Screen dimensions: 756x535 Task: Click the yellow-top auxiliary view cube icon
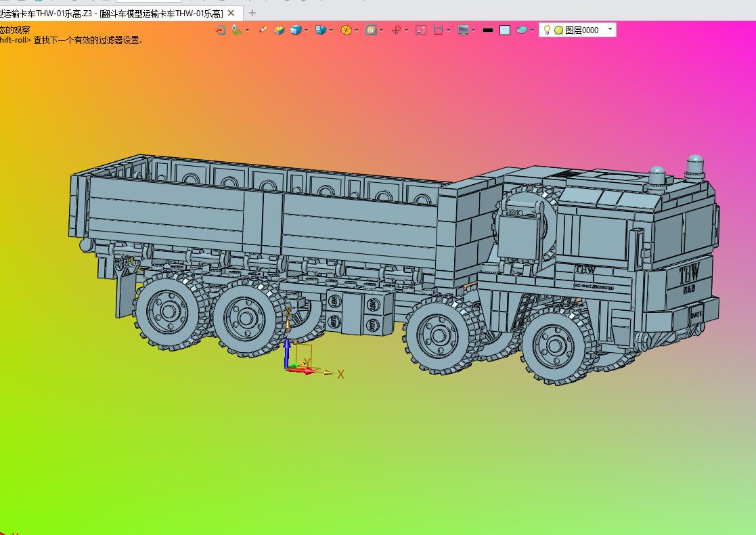pyautogui.click(x=279, y=30)
